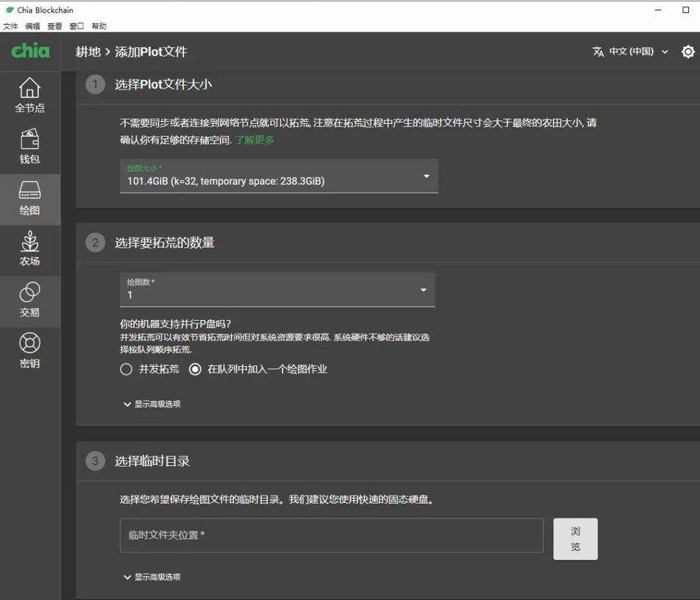This screenshot has height=600, width=700.
Task: Click the 了解更多 learn more link
Action: pos(254,140)
